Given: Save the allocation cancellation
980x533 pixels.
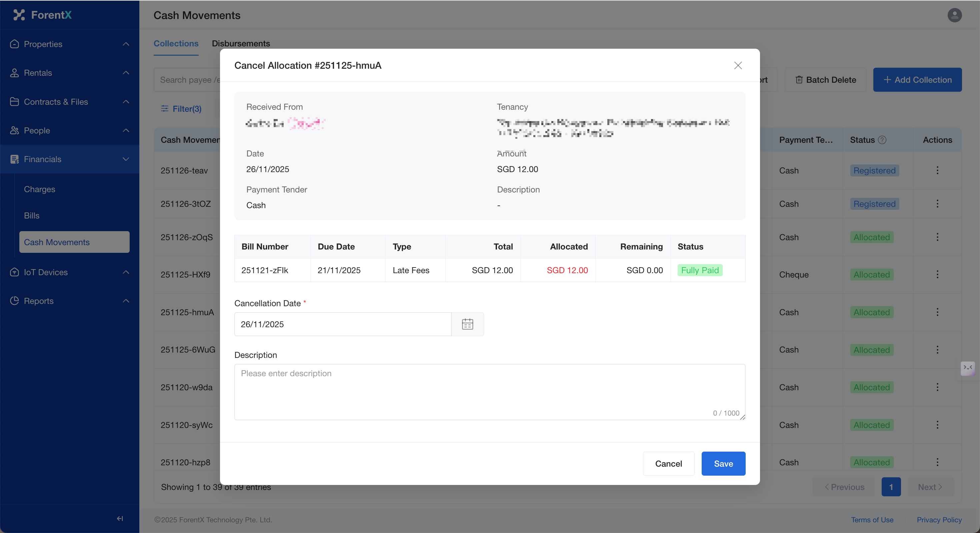Looking at the screenshot, I should click(723, 463).
